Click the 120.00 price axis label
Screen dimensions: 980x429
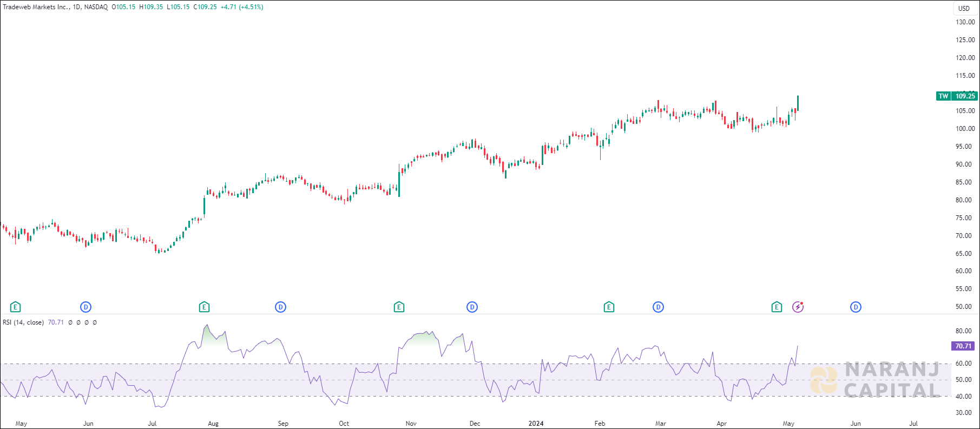(965, 58)
